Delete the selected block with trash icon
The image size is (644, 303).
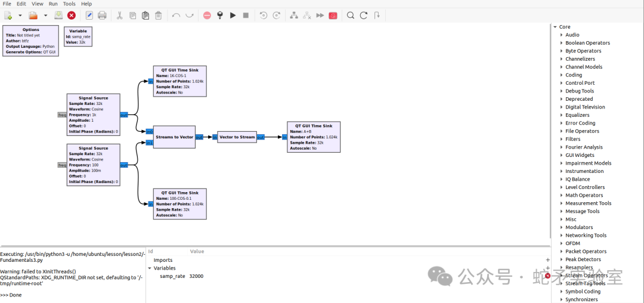(x=158, y=16)
